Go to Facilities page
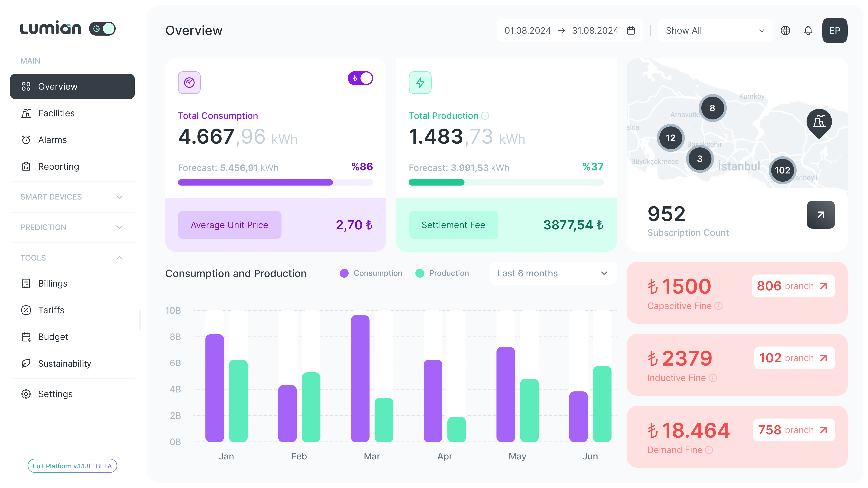The width and height of the screenshot is (868, 488). [x=72, y=113]
